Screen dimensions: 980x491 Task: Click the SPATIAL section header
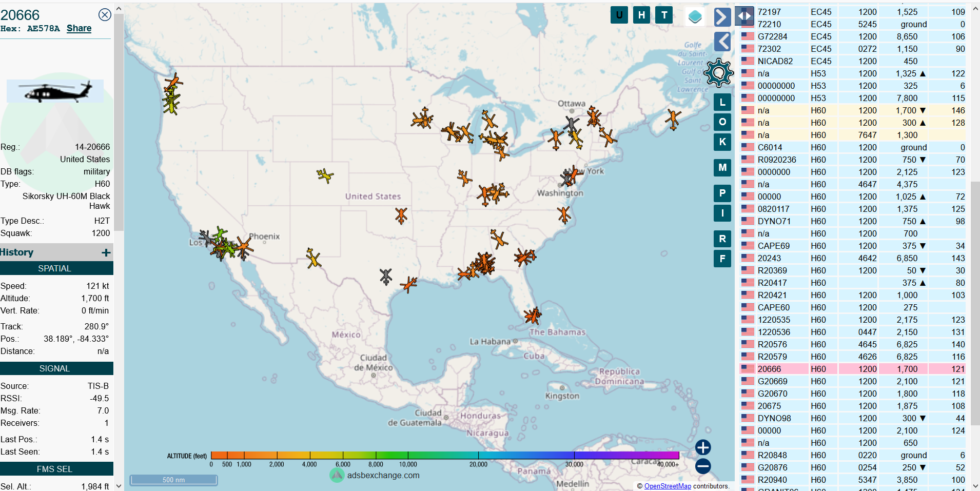56,268
